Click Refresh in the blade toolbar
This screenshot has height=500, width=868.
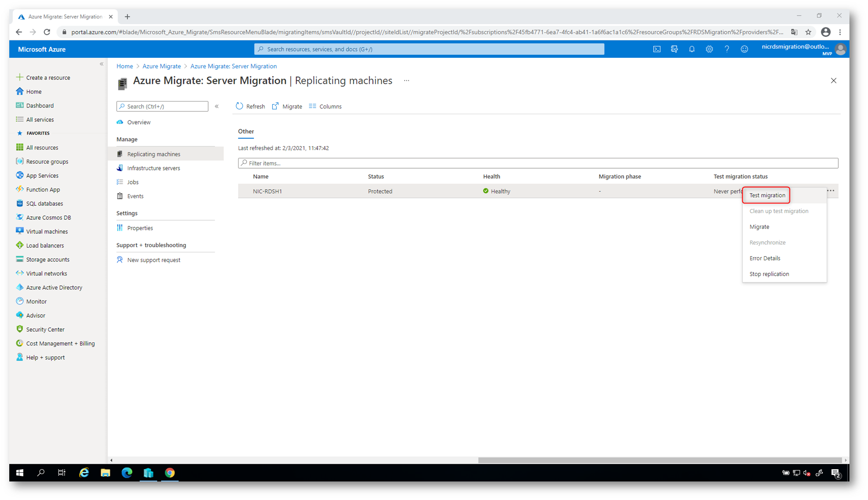click(x=250, y=106)
